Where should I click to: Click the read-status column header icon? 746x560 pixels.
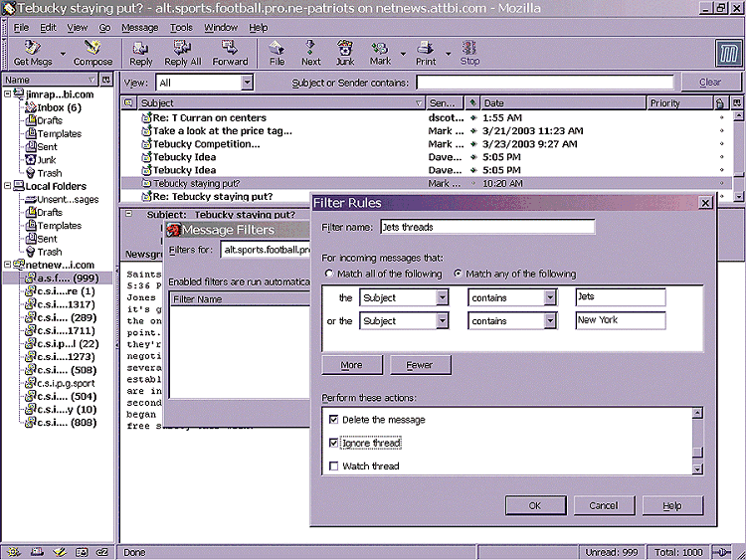pyautogui.click(x=471, y=102)
